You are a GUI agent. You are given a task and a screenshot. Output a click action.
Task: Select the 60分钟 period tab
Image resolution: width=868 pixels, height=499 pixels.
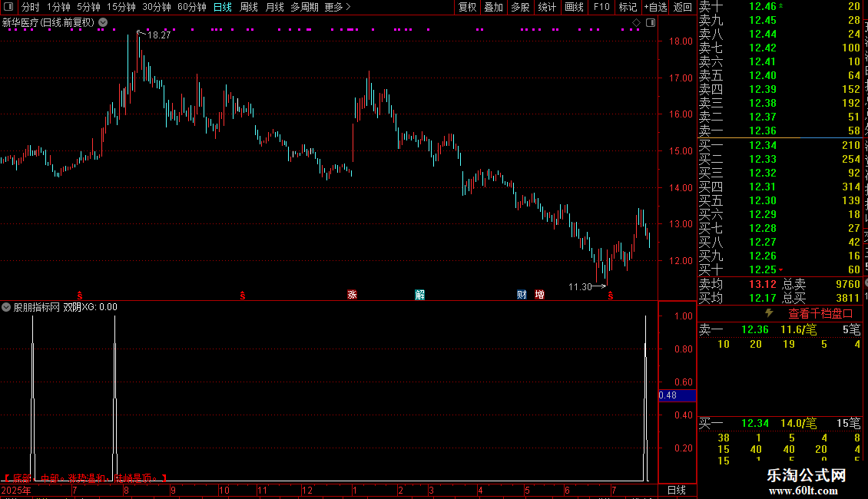192,7
